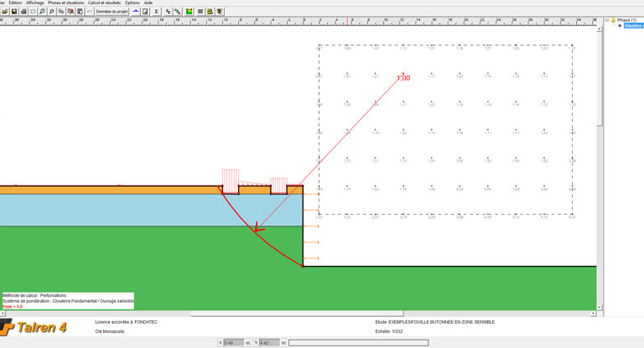Click the open folder toolbar icon
644x348 pixels.
[x=4, y=12]
